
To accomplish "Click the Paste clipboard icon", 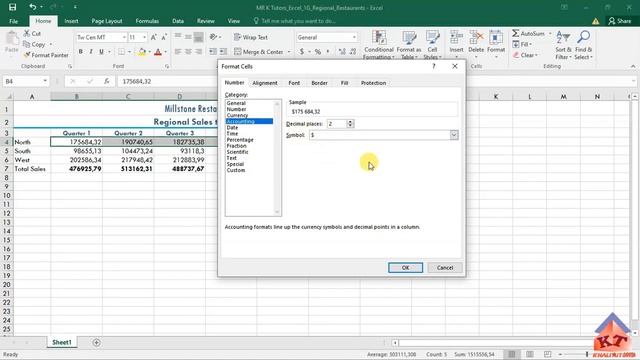I will click(x=12, y=39).
